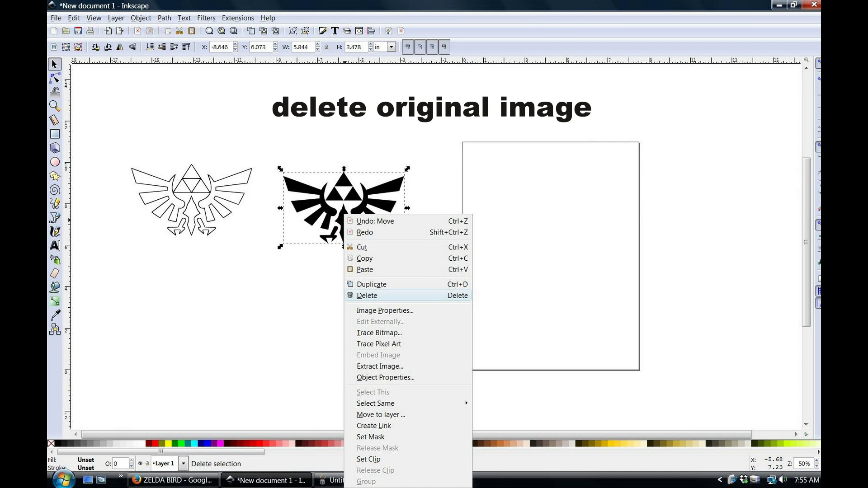The width and height of the screenshot is (868, 488).
Task: Click the Save document toolbar icon
Action: pyautogui.click(x=78, y=31)
